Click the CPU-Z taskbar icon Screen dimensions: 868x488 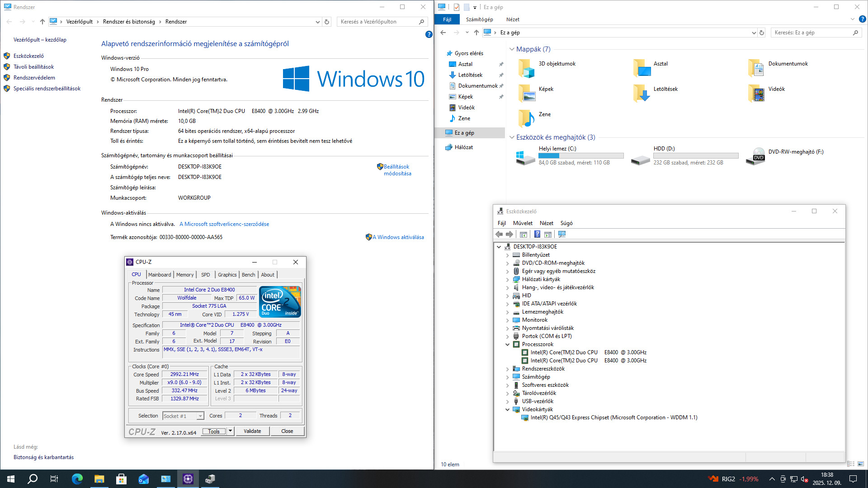(x=188, y=479)
